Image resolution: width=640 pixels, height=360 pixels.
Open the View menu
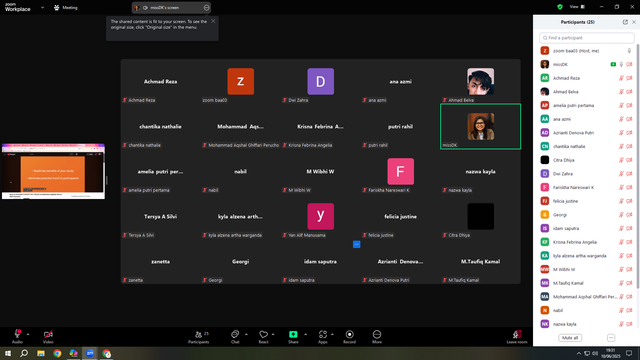(x=577, y=7)
